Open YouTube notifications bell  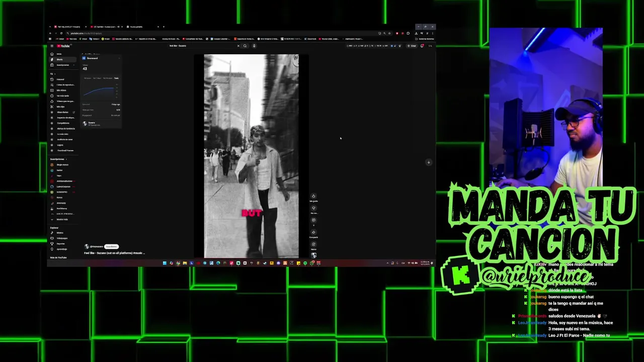[x=422, y=46]
